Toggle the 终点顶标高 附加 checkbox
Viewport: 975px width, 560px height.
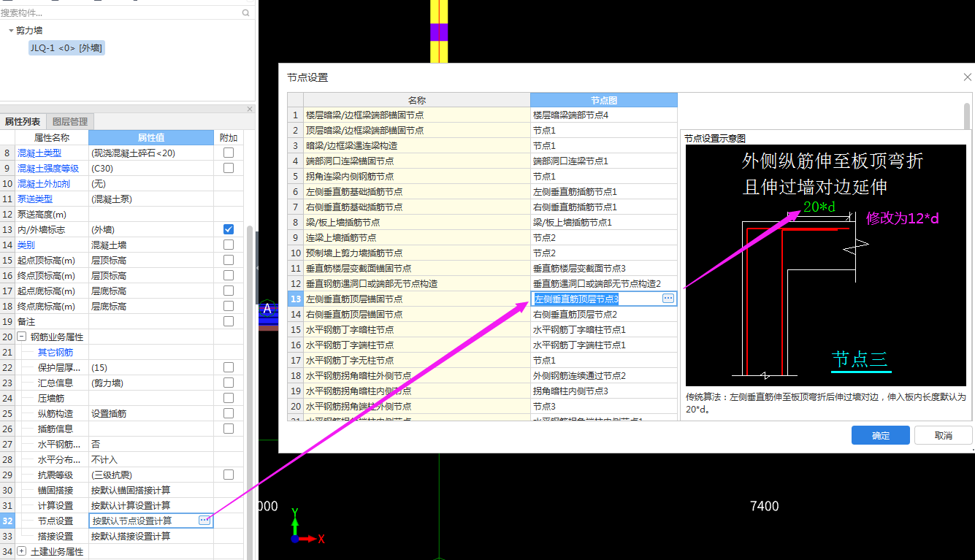(x=229, y=275)
